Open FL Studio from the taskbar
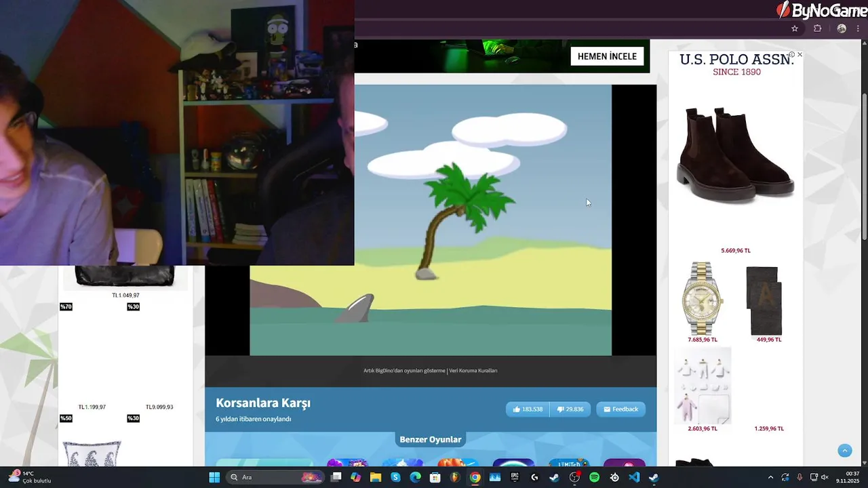The height and width of the screenshot is (488, 868). point(455,477)
